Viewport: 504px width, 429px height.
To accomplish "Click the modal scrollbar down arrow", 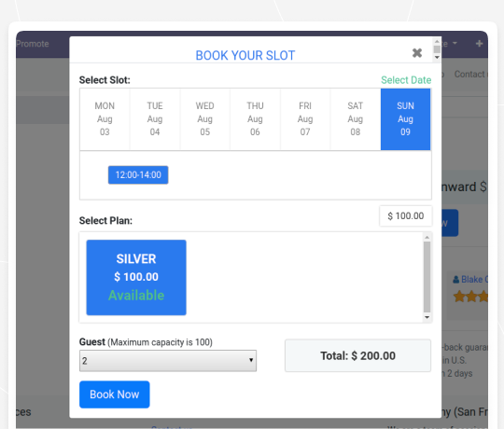I will point(437,57).
